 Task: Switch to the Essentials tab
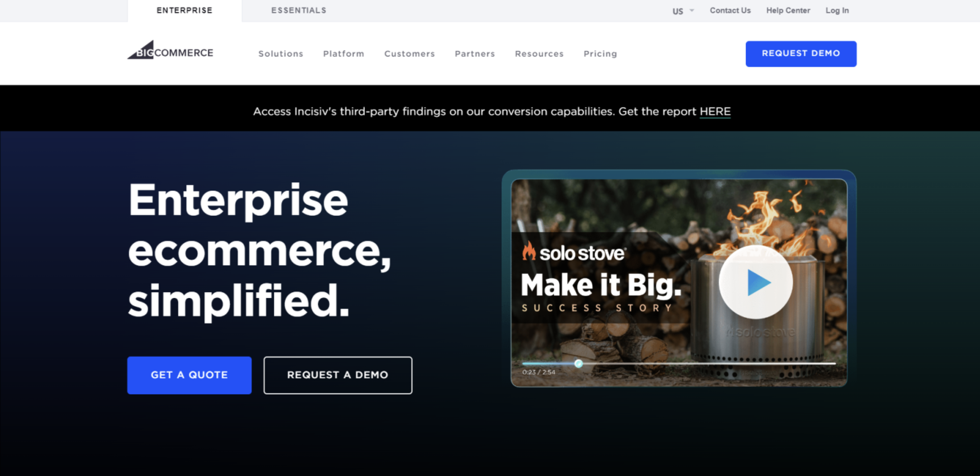point(299,11)
